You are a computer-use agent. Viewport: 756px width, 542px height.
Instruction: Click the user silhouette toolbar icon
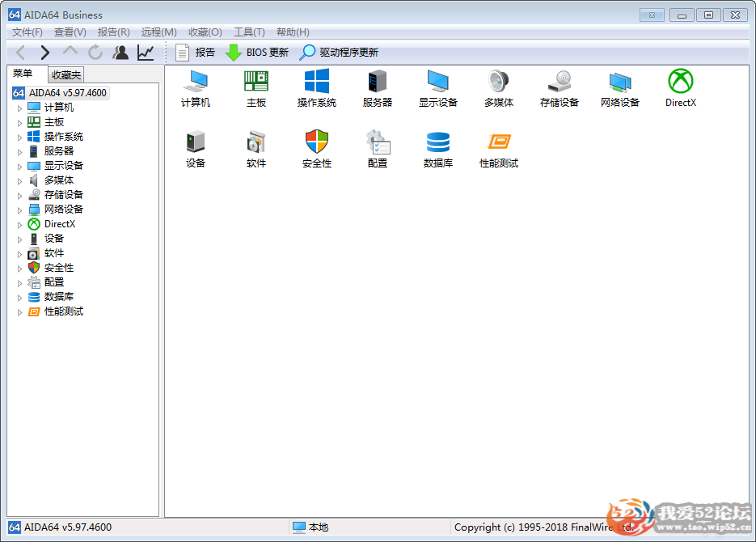120,52
